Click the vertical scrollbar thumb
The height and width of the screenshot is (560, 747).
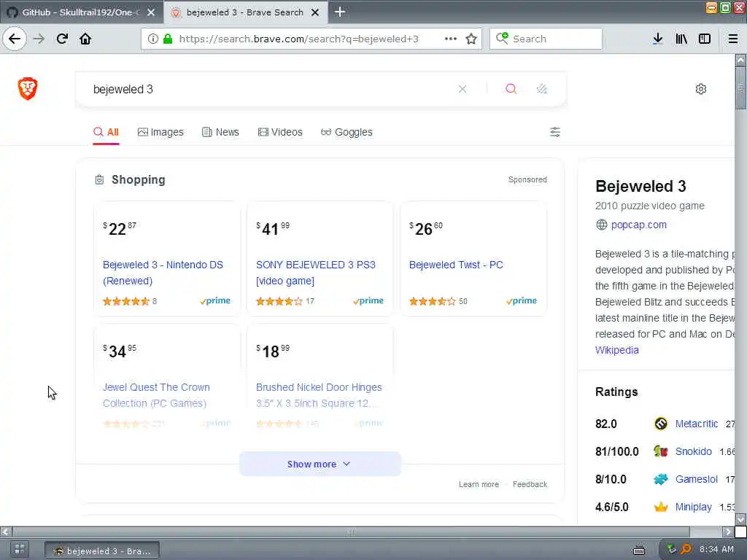click(740, 88)
